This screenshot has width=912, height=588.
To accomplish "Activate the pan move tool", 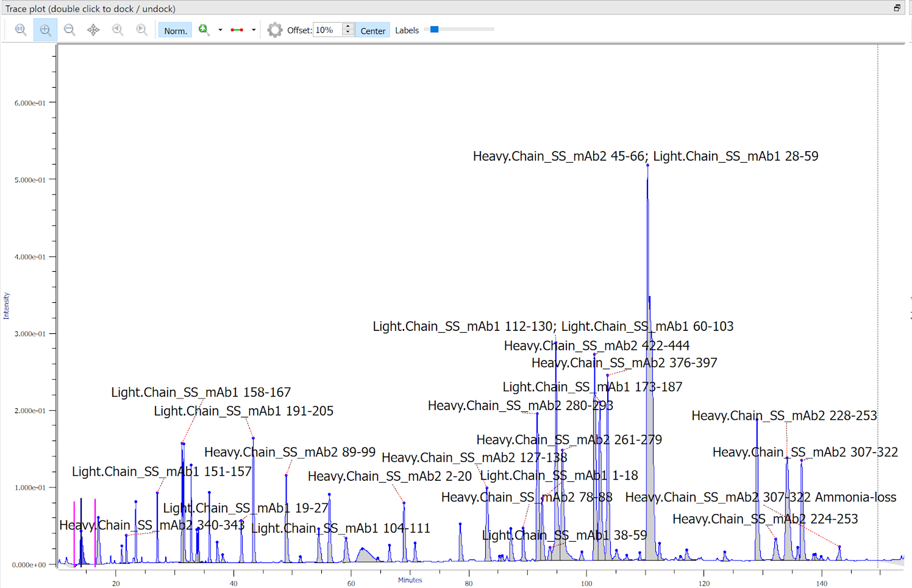I will [93, 30].
